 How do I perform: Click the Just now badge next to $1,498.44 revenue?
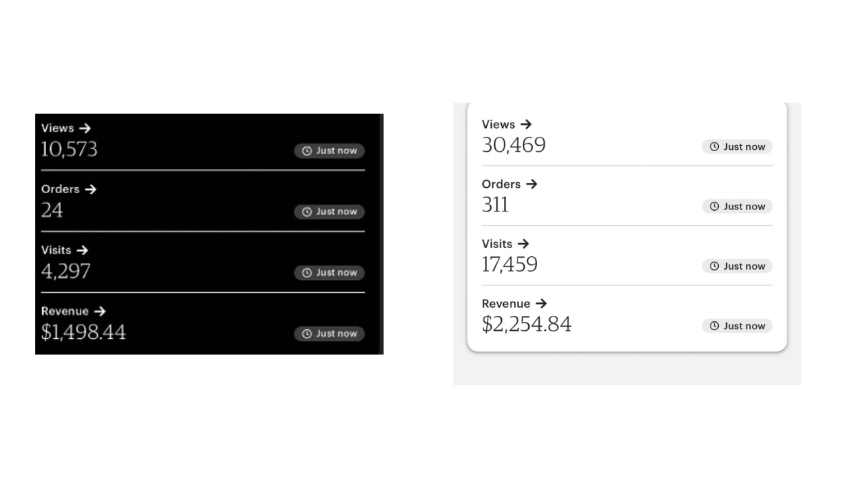330,333
